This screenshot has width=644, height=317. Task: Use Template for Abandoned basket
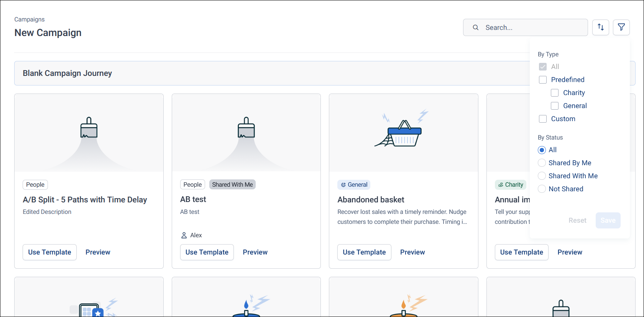point(364,252)
